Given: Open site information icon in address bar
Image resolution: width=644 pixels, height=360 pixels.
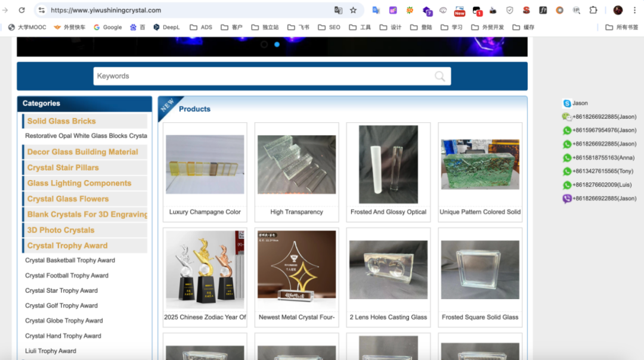Looking at the screenshot, I should coord(42,10).
